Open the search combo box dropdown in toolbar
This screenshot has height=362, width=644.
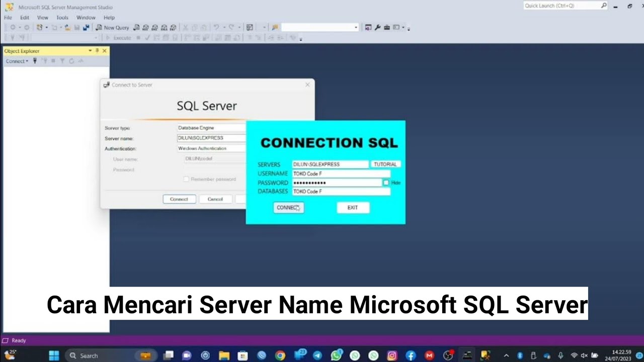click(356, 28)
